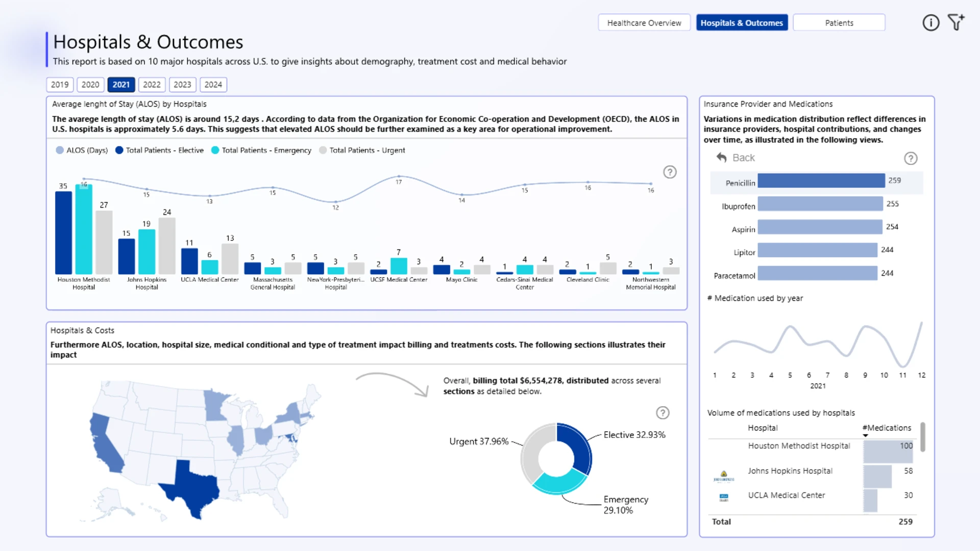Select the 2019 year filter

[x=60, y=85]
